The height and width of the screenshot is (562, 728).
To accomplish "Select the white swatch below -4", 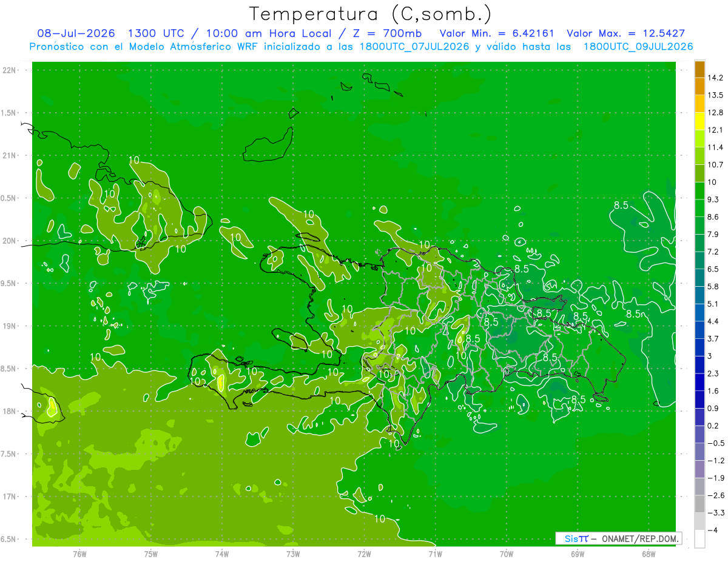I will [699, 539].
